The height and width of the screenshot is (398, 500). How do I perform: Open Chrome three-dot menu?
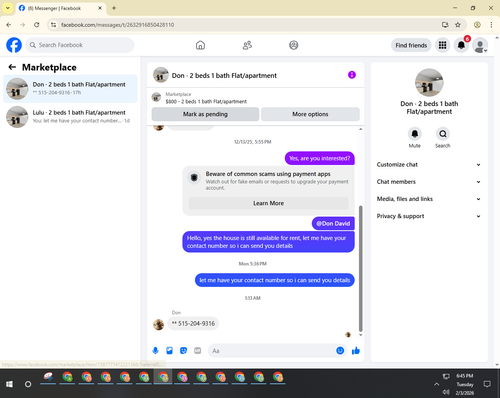click(x=491, y=25)
